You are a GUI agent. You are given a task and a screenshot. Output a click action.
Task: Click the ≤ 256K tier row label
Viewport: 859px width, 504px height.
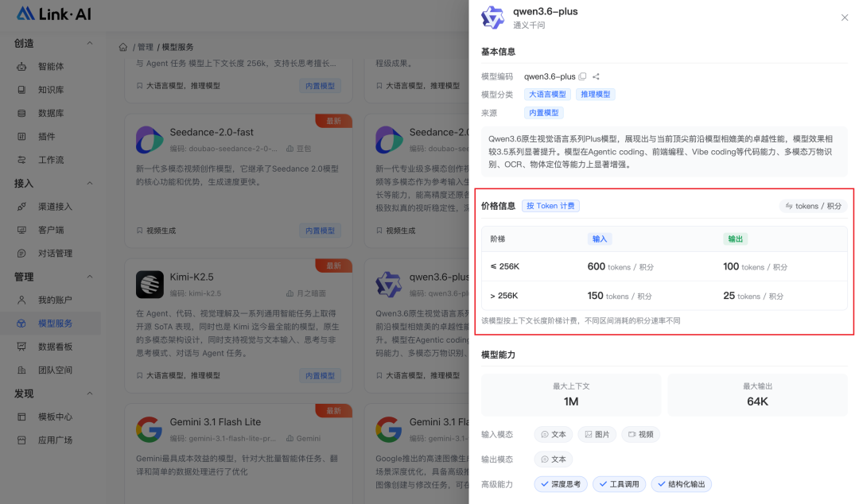(504, 267)
